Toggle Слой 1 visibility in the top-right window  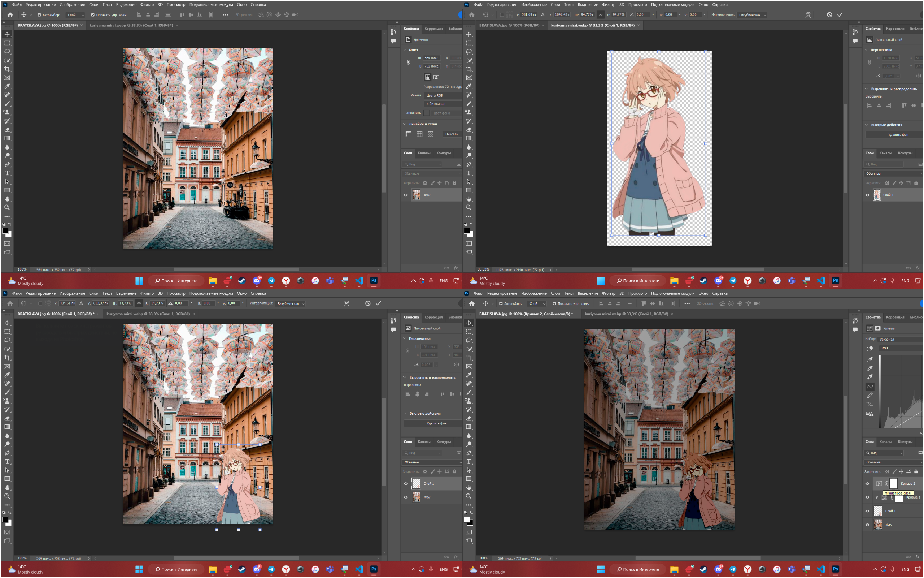point(867,195)
